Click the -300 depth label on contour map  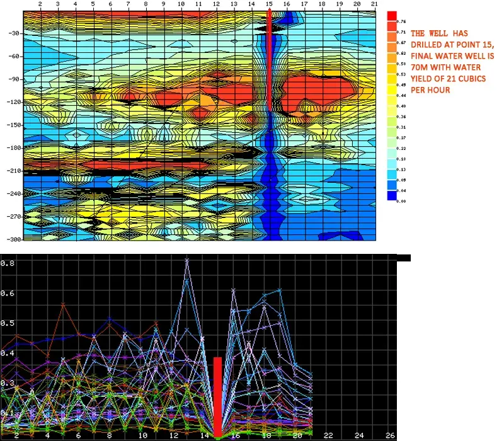coord(14,239)
